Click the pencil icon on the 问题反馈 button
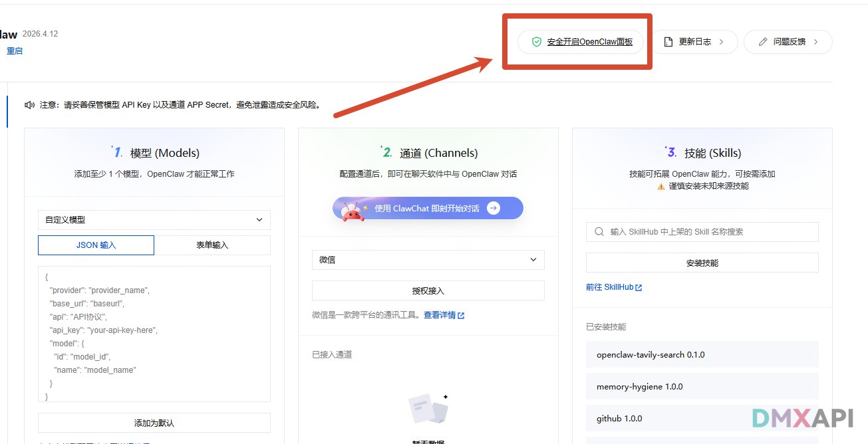 pos(762,41)
